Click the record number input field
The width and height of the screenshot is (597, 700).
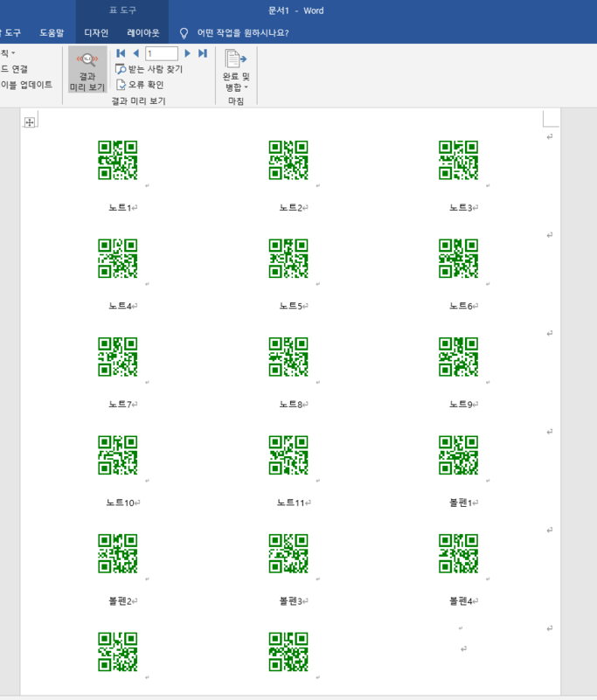162,53
